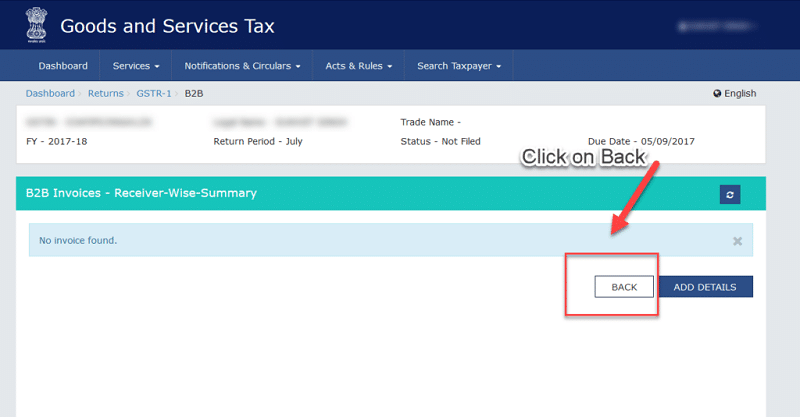The width and height of the screenshot is (800, 417).
Task: Click the Trade Name label
Action: [x=431, y=122]
